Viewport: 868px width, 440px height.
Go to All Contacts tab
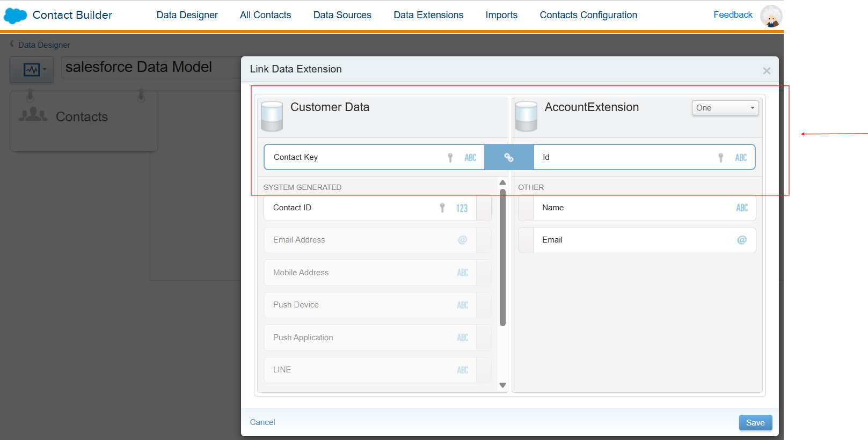tap(265, 15)
